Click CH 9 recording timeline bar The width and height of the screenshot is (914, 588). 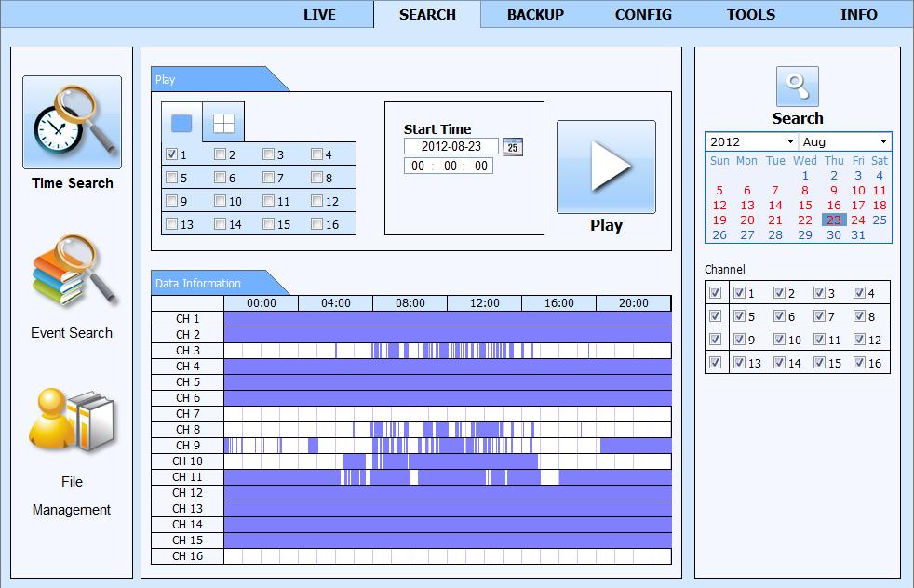(x=448, y=446)
